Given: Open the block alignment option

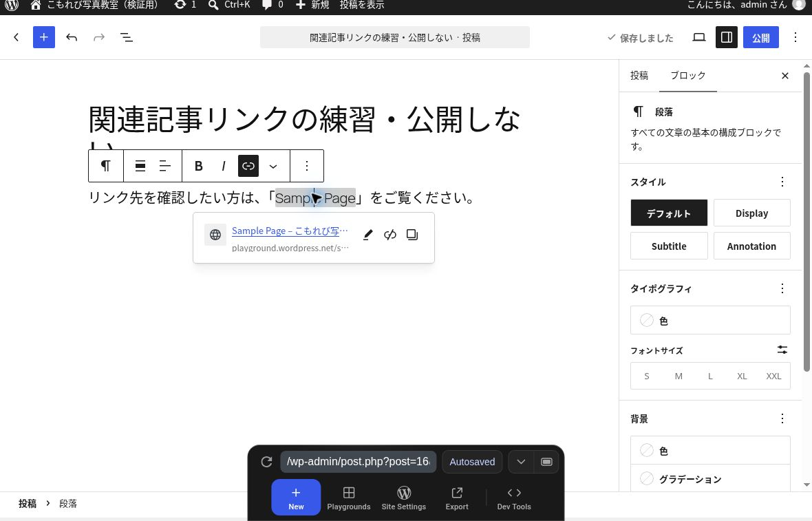Looking at the screenshot, I should click(140, 166).
